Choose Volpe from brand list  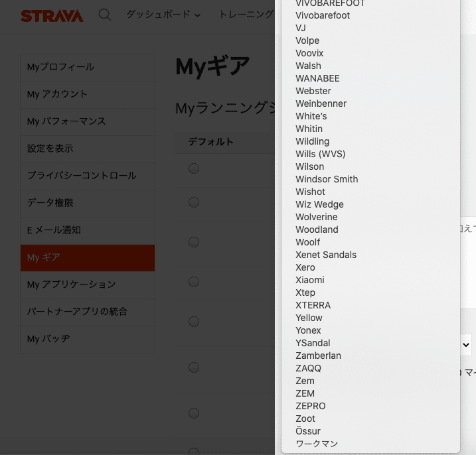point(370,40)
